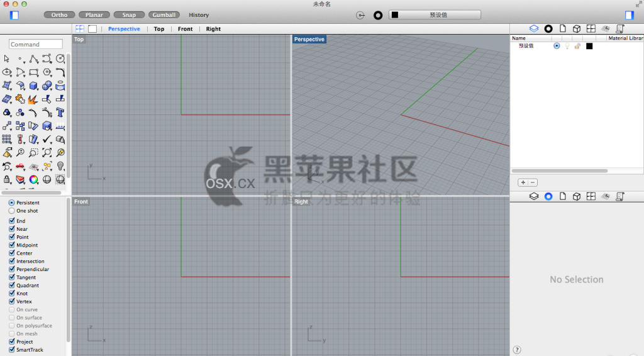The height and width of the screenshot is (356, 644).
Task: Toggle the Ortho mode button
Action: click(x=59, y=15)
